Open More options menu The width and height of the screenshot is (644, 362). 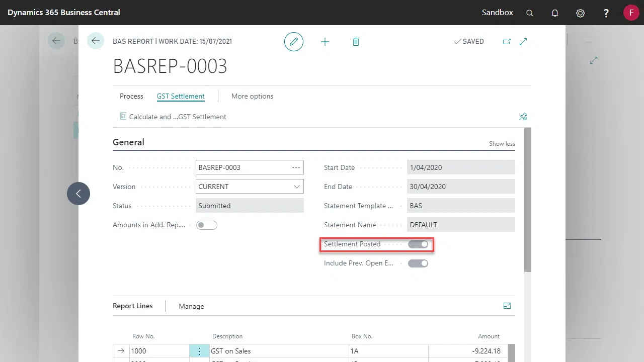(252, 96)
